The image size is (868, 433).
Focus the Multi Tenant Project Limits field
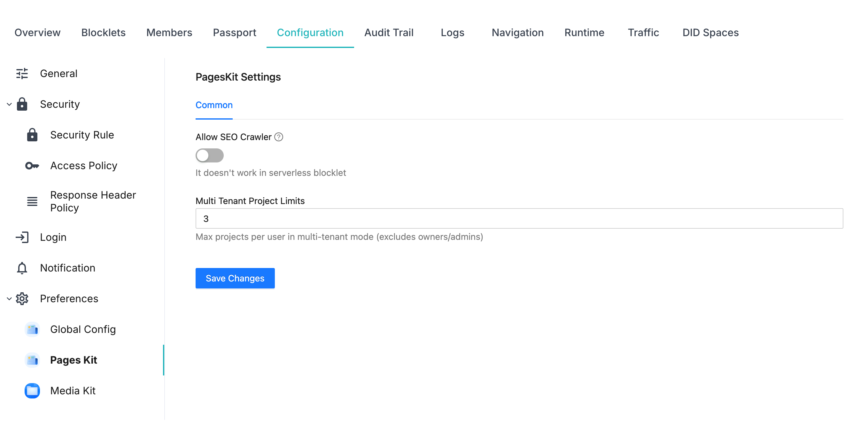click(519, 218)
